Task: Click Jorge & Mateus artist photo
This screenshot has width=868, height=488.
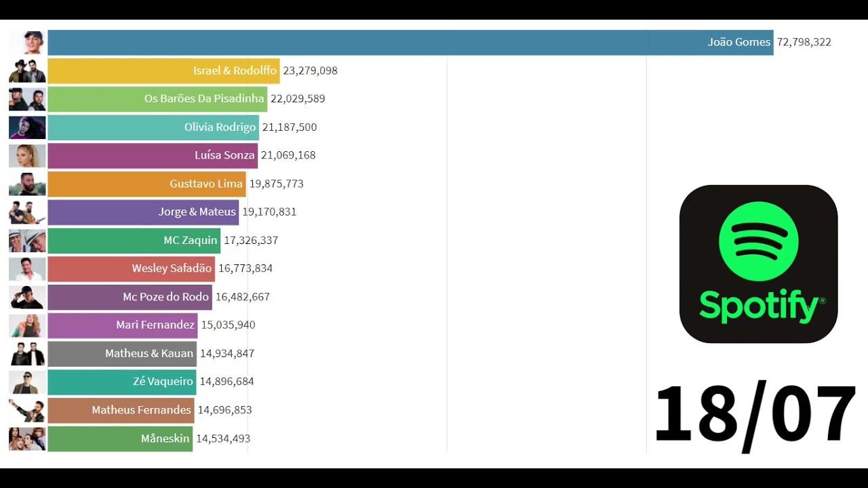Action: [x=27, y=212]
